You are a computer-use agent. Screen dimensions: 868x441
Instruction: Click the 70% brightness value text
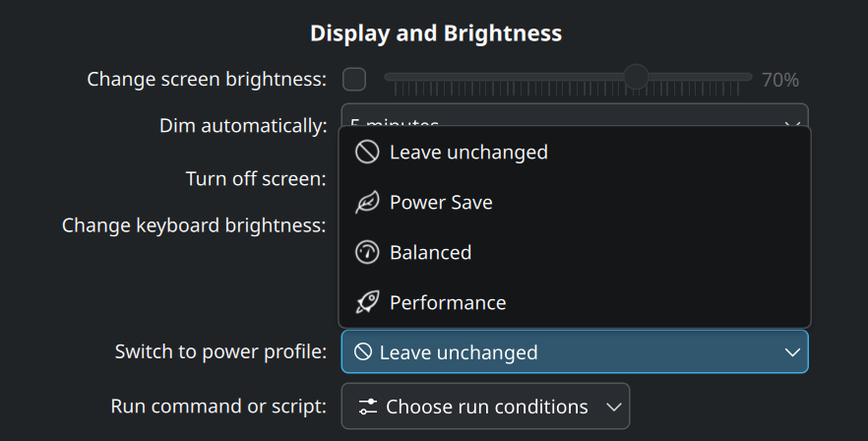[x=780, y=80]
